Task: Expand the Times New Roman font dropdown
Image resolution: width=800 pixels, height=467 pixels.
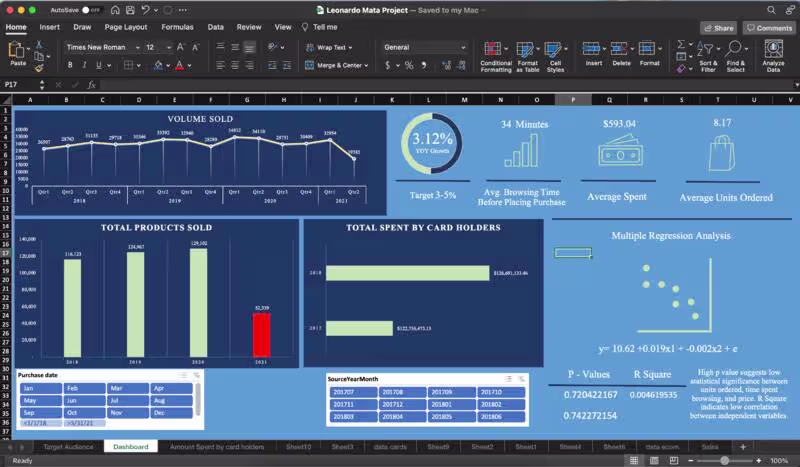Action: click(x=137, y=47)
